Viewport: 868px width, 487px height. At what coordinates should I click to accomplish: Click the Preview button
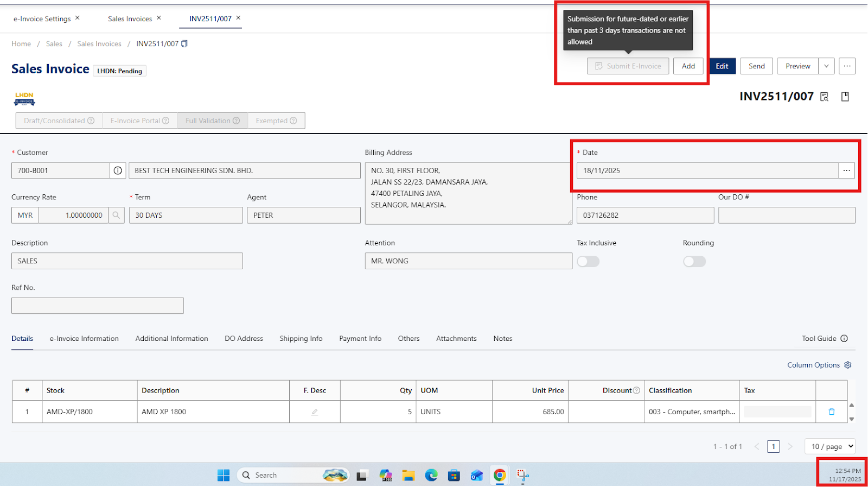[x=798, y=66]
